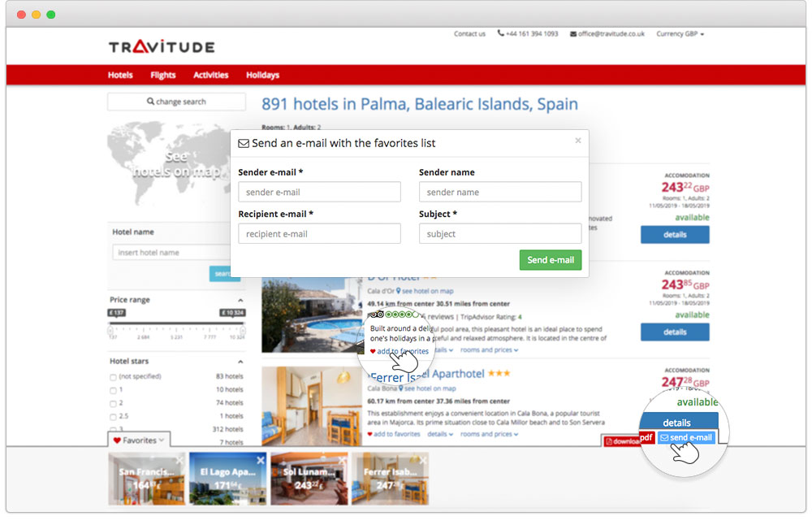Remove Ferrer Isabel from favorites bar
812x525 pixels.
click(423, 460)
